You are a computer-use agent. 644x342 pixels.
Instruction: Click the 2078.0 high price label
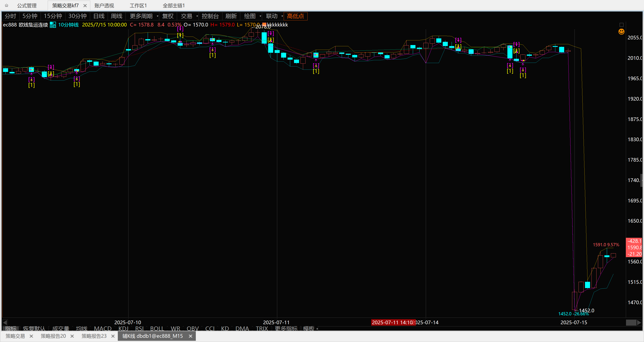click(263, 26)
